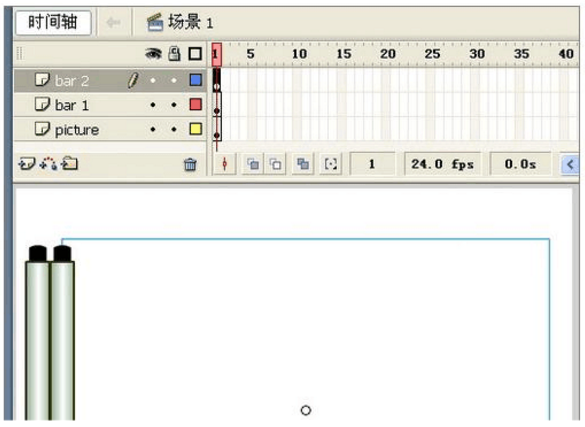The image size is (585, 427).
Task: Add a motion guide layer
Action: pos(49,163)
